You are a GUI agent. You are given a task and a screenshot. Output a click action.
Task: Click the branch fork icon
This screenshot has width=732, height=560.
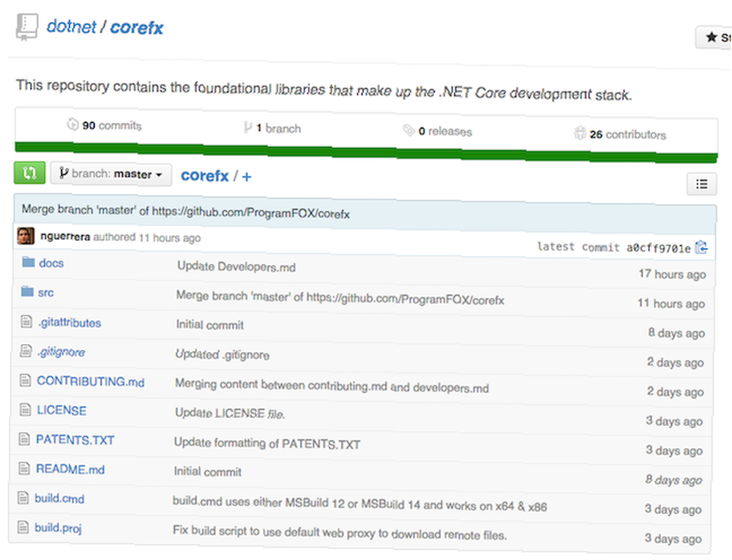point(247,127)
